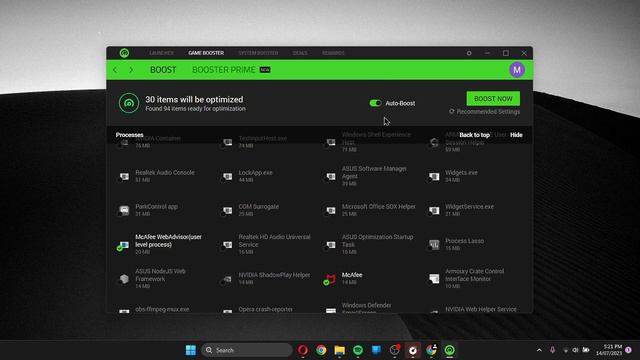Open the Windows Start menu
This screenshot has width=640, height=360.
(191, 350)
